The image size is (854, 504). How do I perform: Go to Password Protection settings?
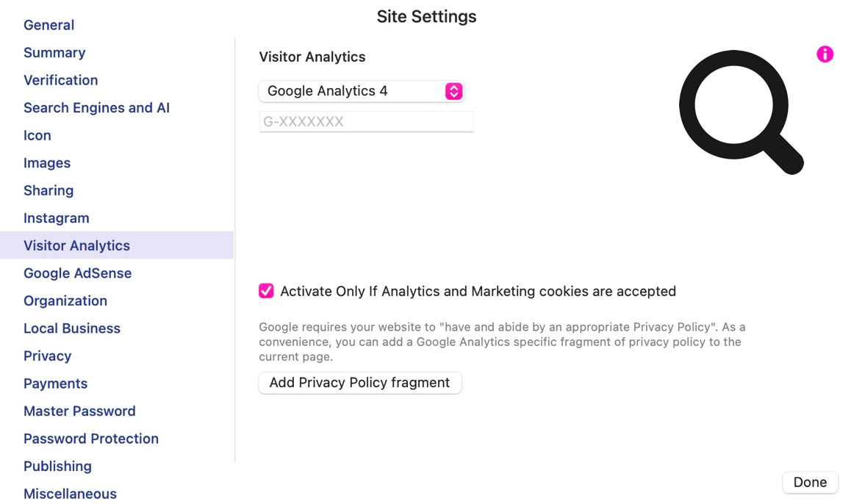coord(91,439)
